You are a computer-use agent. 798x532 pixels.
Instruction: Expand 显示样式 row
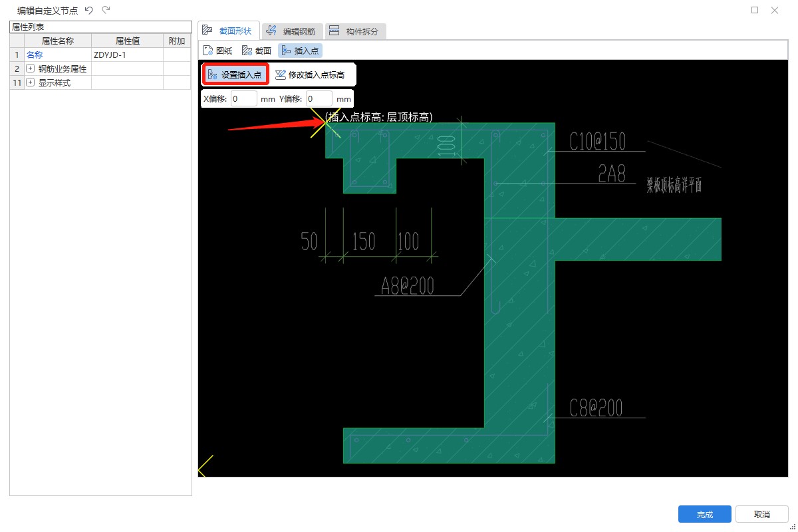pyautogui.click(x=30, y=82)
